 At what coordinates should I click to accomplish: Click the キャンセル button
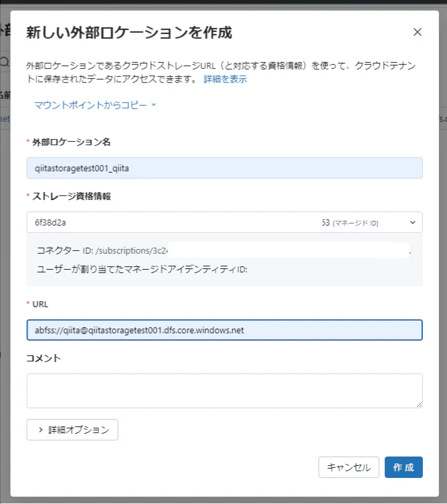tap(349, 467)
